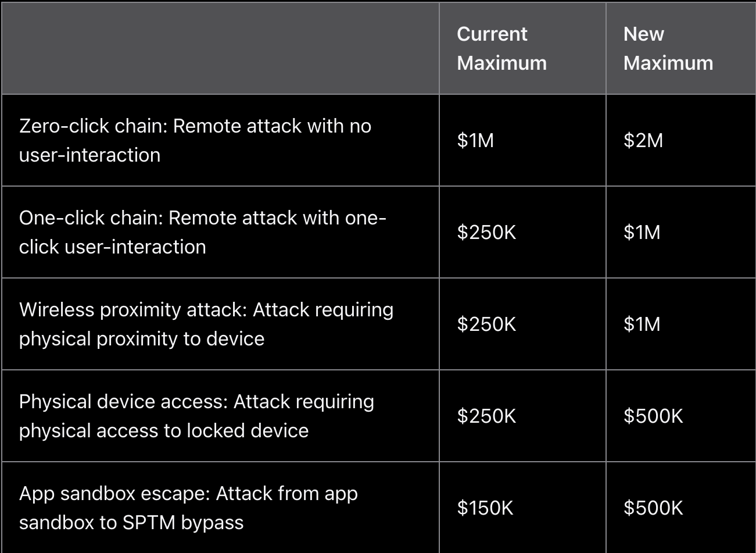Click the $150K current maximum value
Viewport: 756px width, 553px height.
click(485, 508)
